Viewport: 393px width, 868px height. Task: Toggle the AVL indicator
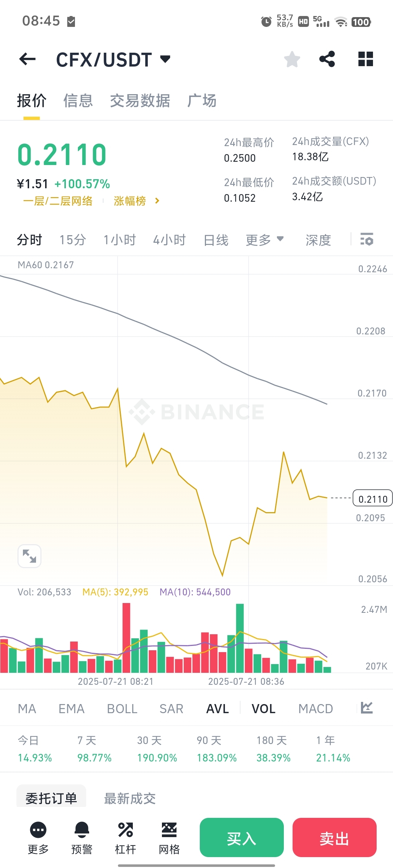218,708
